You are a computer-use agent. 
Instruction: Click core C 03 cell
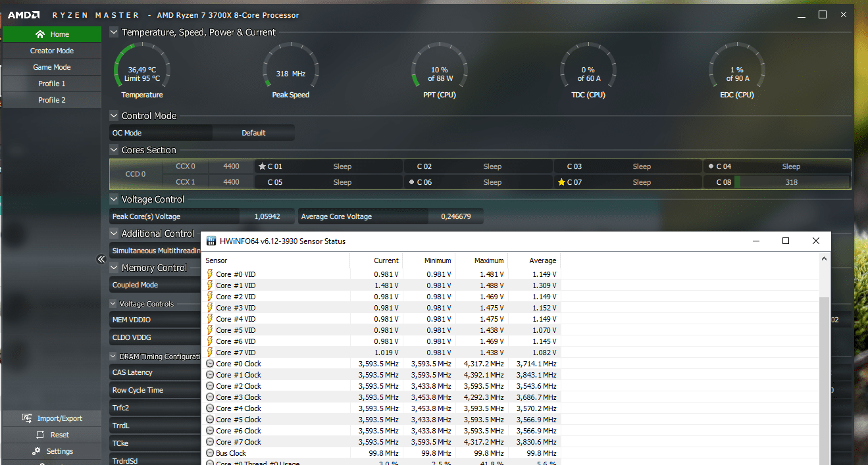coord(627,166)
